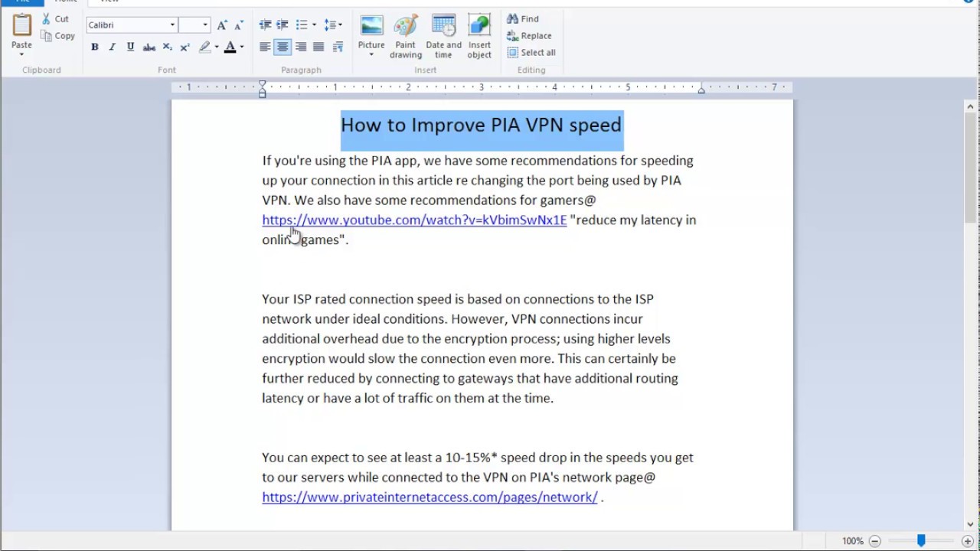This screenshot has width=980, height=551.
Task: Expand font color choices arrow
Action: coord(242,47)
